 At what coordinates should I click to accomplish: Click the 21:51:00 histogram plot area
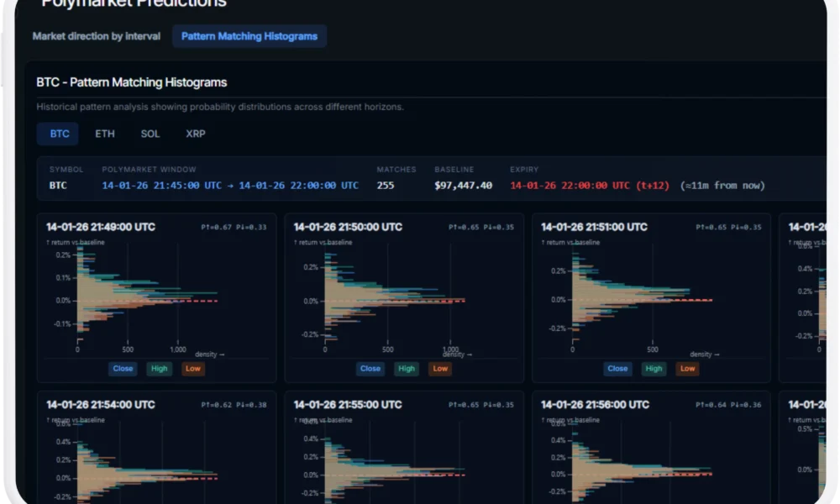(x=652, y=297)
